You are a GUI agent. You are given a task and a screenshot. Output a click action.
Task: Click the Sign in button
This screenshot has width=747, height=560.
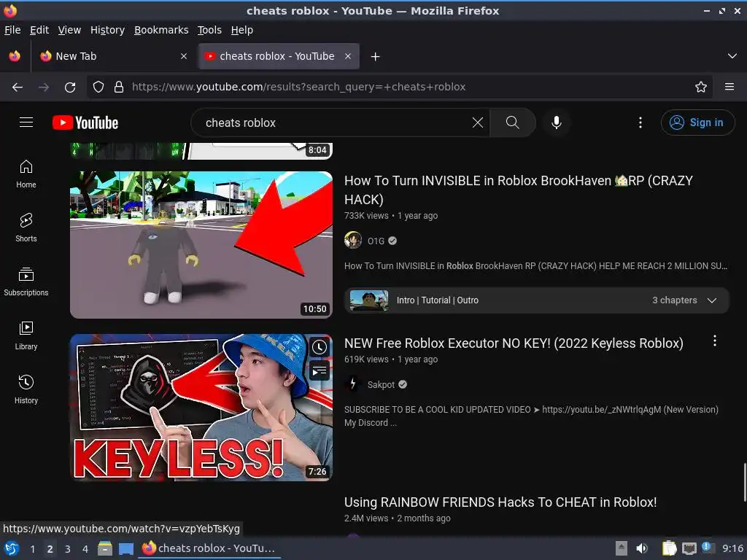[697, 122]
